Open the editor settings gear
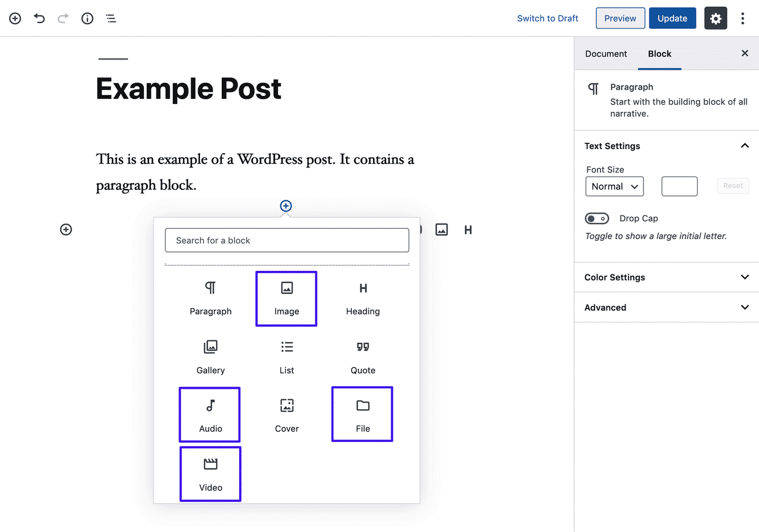 tap(715, 18)
